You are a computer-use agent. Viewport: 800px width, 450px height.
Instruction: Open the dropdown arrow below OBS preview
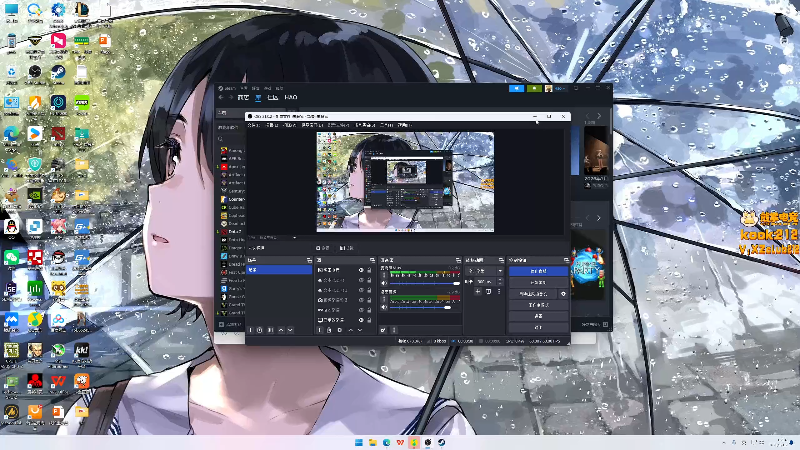[x=294, y=237]
